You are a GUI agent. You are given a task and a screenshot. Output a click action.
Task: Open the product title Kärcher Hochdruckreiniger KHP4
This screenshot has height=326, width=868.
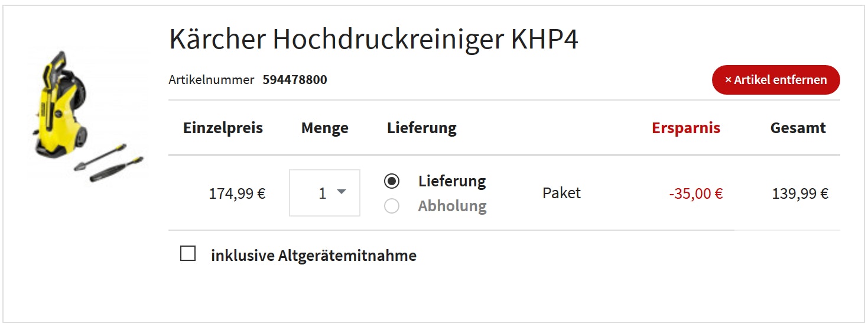pyautogui.click(x=373, y=40)
